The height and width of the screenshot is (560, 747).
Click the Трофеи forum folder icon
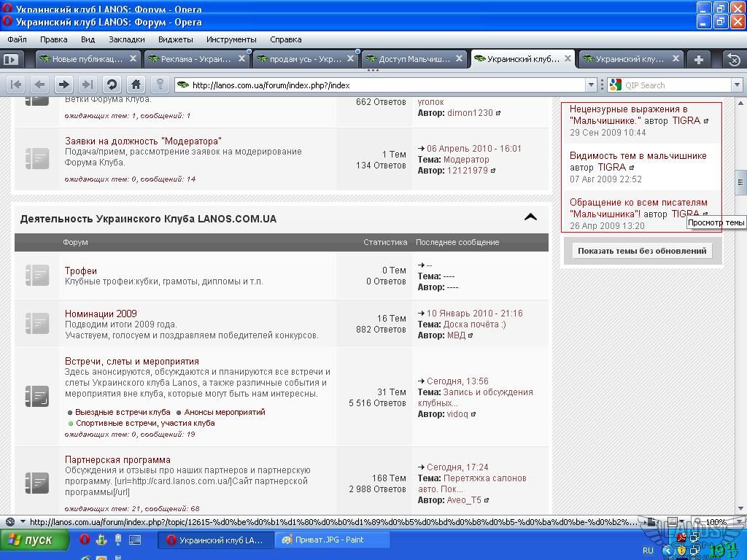coord(37,276)
